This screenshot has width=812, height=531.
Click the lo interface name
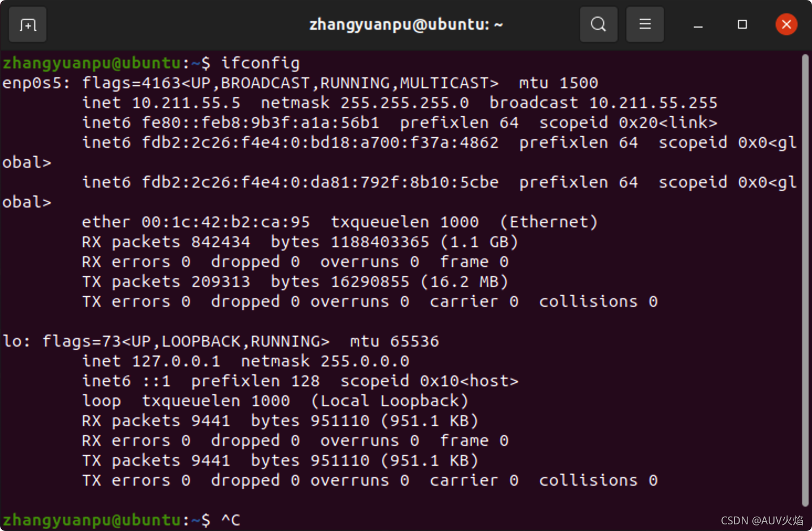coord(12,341)
